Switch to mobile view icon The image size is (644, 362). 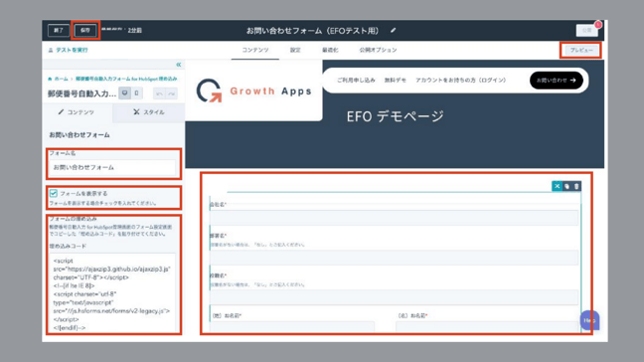point(137,93)
